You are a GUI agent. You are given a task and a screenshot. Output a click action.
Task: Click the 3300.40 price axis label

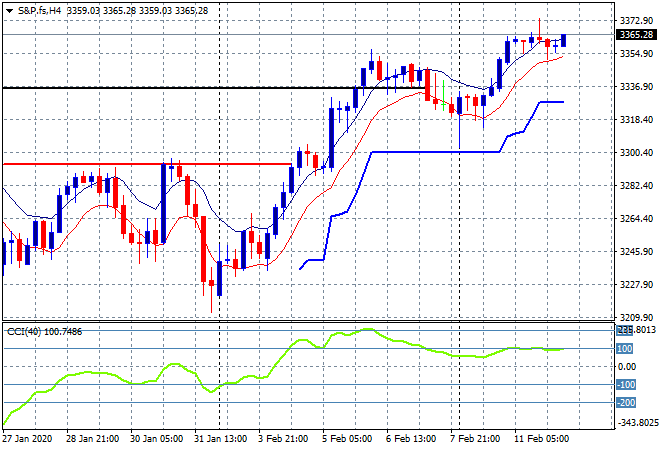[x=636, y=152]
